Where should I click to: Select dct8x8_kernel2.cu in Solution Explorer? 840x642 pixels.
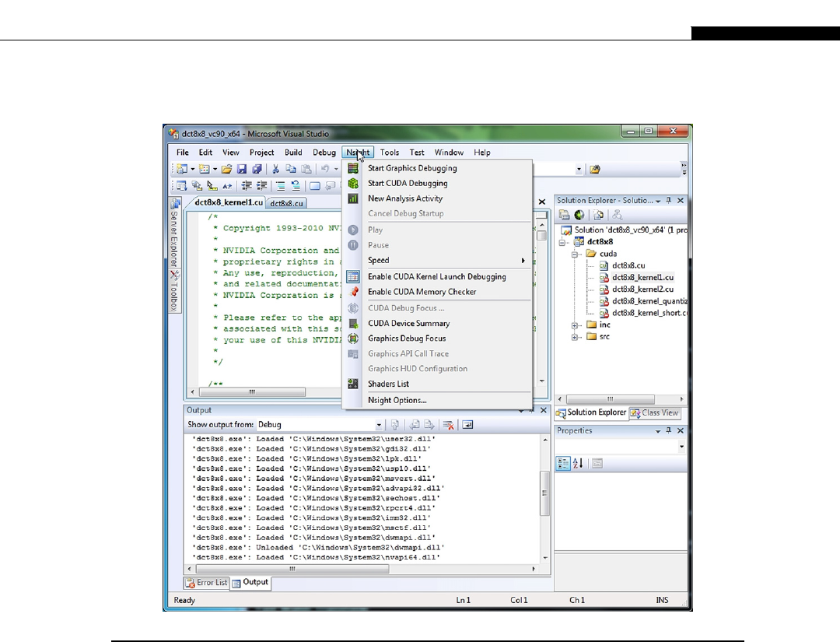click(x=642, y=289)
